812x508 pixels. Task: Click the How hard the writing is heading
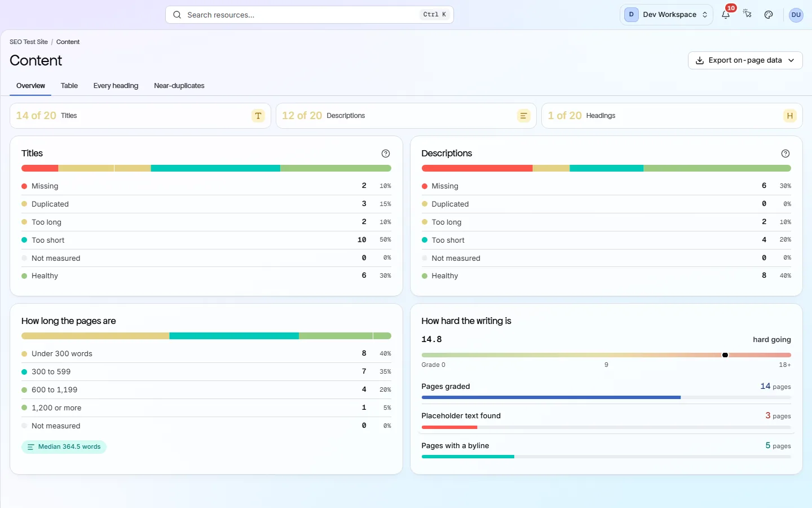466,321
